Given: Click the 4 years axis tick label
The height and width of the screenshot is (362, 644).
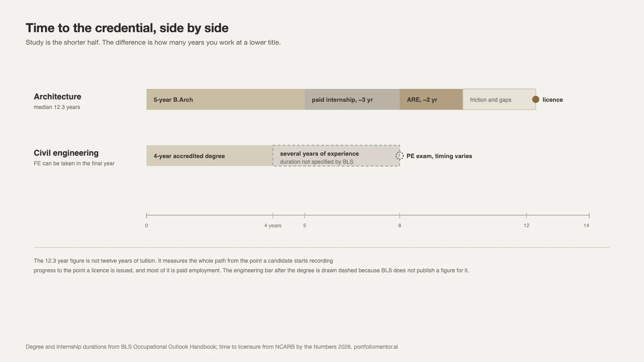Looking at the screenshot, I should [x=273, y=225].
